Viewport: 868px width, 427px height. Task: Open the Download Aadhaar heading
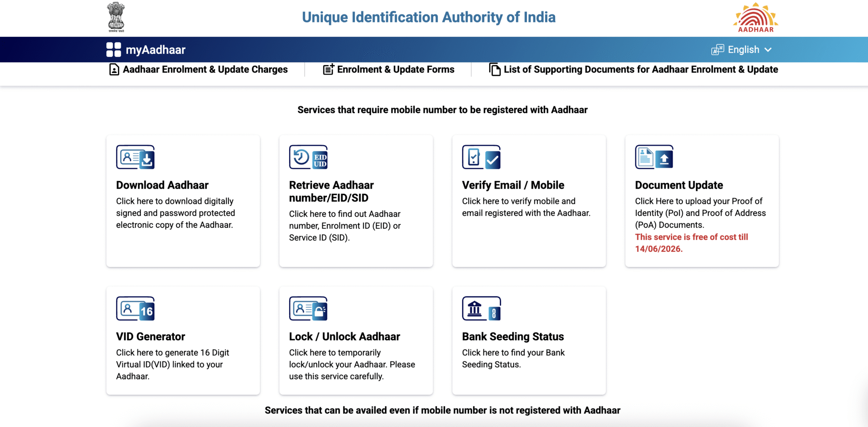(162, 185)
